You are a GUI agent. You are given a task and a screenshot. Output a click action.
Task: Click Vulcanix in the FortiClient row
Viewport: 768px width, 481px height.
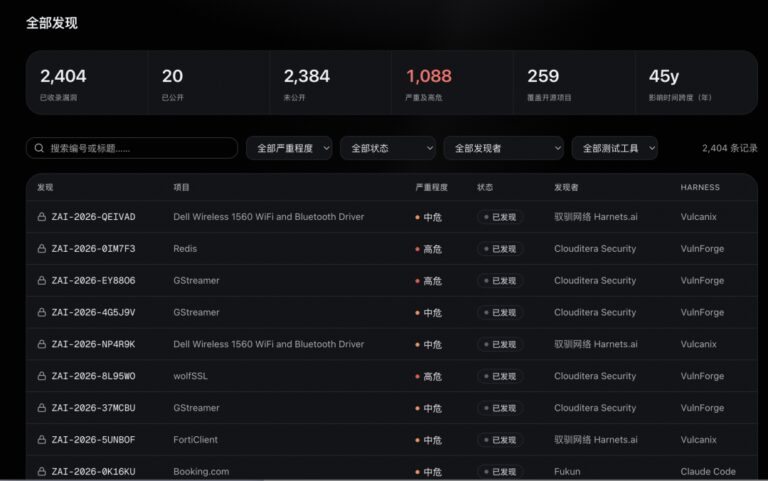tap(698, 440)
